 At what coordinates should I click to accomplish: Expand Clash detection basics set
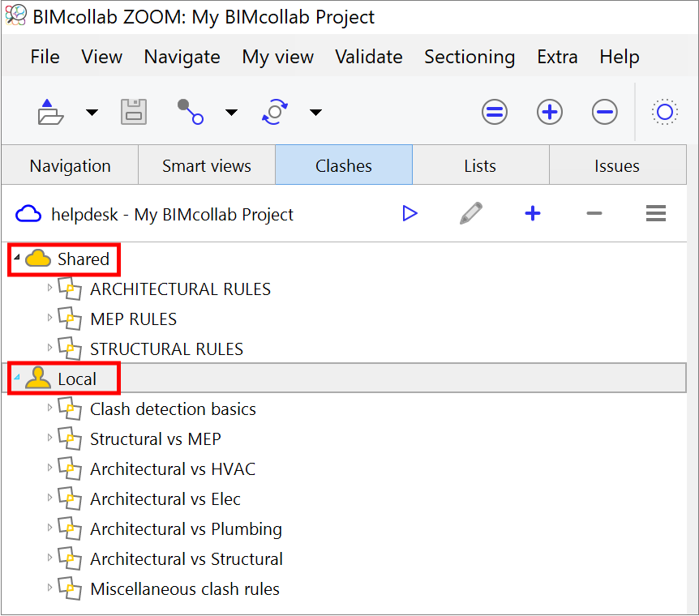pyautogui.click(x=49, y=408)
